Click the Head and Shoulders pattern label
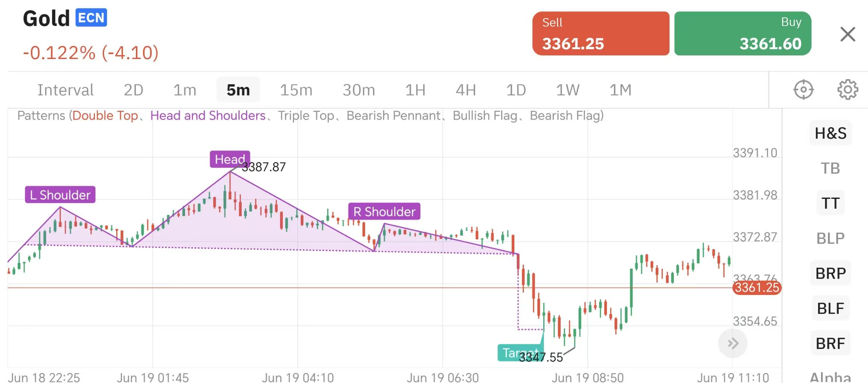868x383 pixels. (x=208, y=116)
